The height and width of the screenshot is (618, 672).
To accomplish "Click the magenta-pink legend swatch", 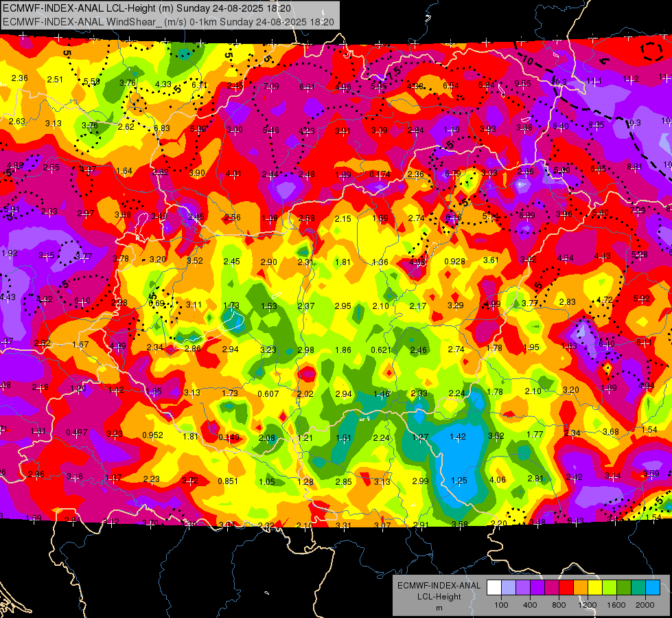I will (552, 587).
